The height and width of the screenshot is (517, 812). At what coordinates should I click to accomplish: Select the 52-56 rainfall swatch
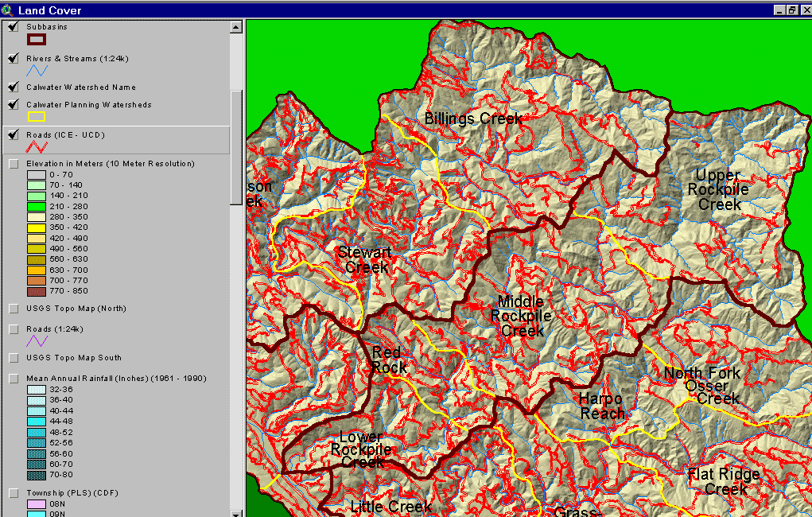click(37, 443)
